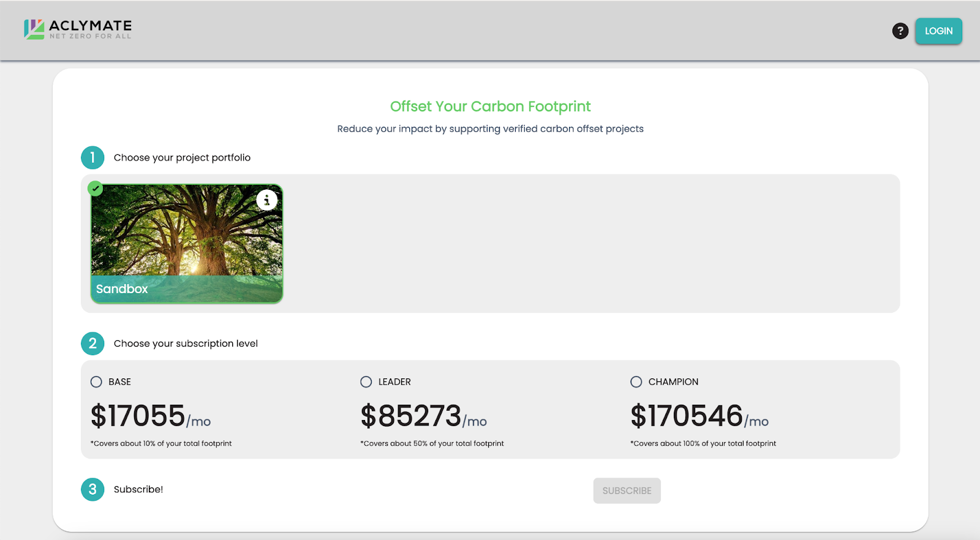
Task: Click the $17055/mo price
Action: coord(151,416)
